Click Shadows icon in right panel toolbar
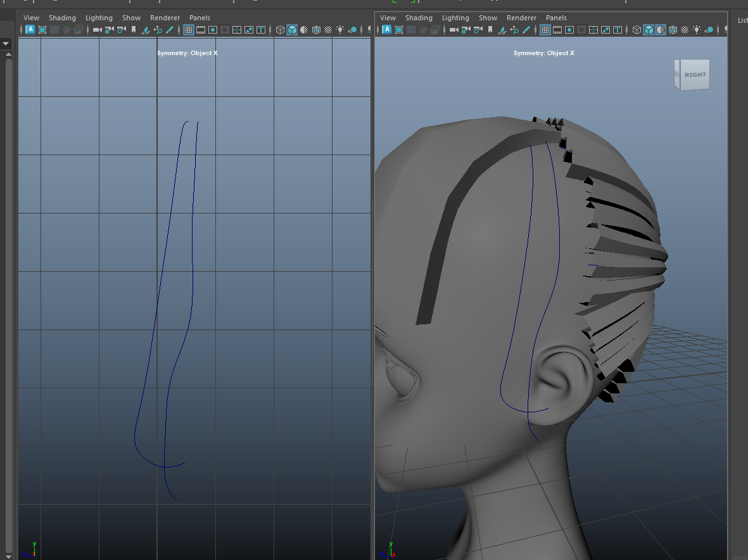This screenshot has width=748, height=560. (709, 30)
